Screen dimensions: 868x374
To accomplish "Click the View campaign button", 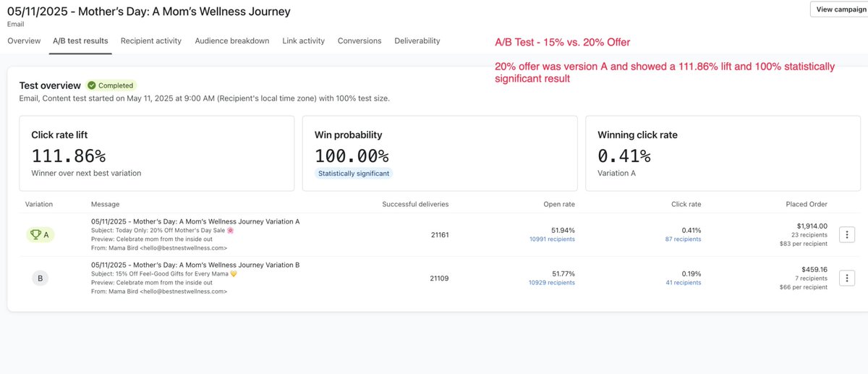I will click(839, 9).
